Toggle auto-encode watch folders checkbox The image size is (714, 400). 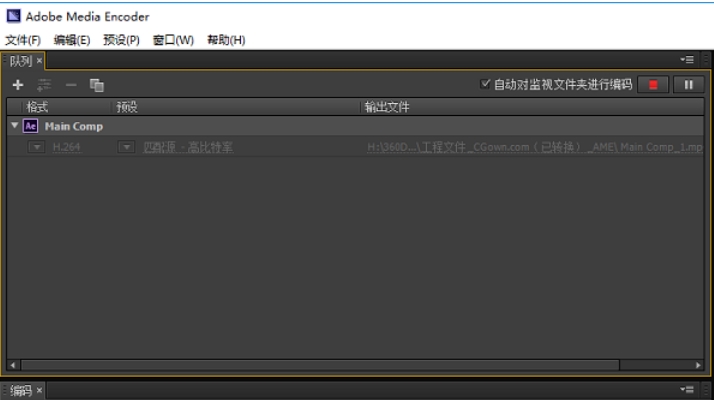(485, 84)
